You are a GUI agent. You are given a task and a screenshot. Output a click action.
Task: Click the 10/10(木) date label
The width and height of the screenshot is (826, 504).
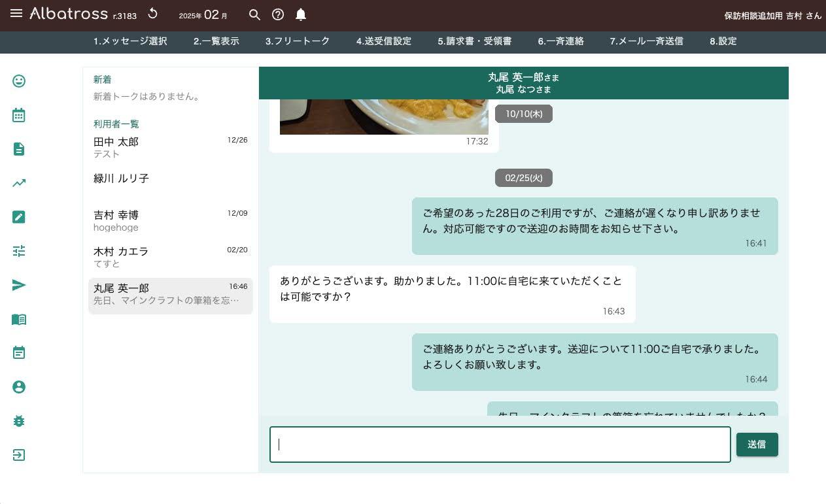tap(524, 114)
